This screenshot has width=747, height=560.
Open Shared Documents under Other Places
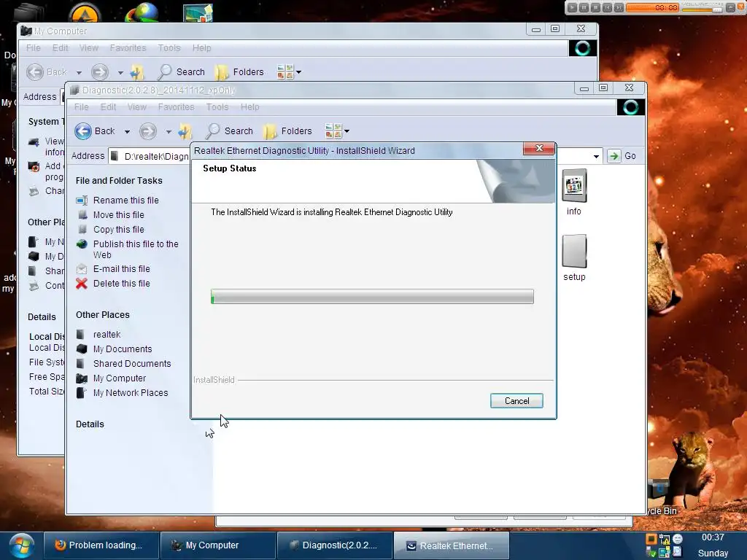click(132, 364)
